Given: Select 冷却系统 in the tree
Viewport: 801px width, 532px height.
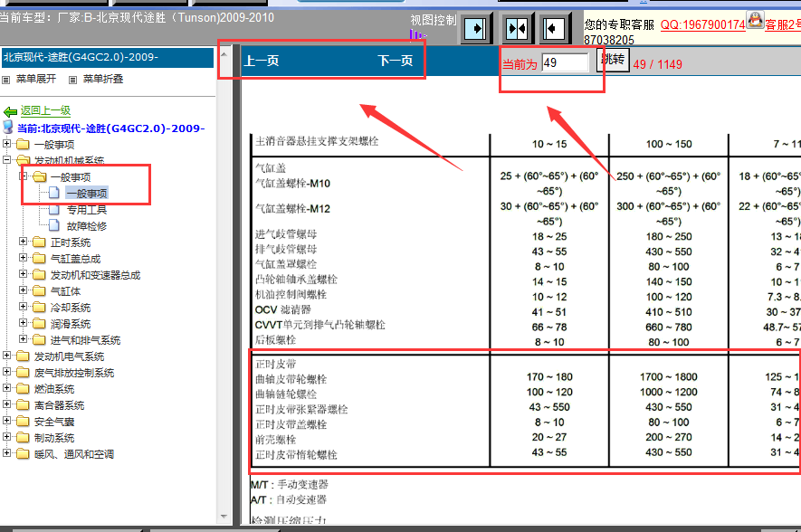Looking at the screenshot, I should point(71,308).
